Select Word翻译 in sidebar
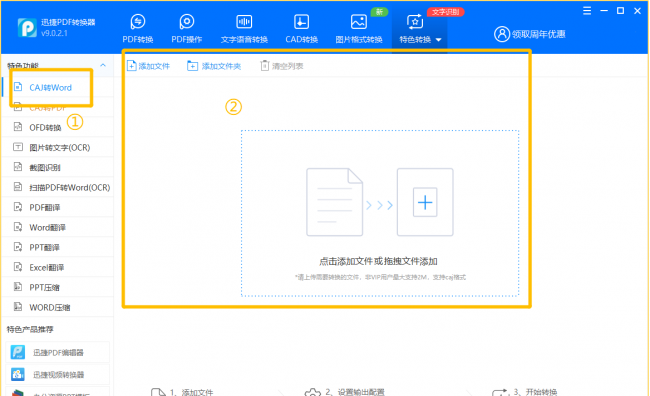 point(58,227)
